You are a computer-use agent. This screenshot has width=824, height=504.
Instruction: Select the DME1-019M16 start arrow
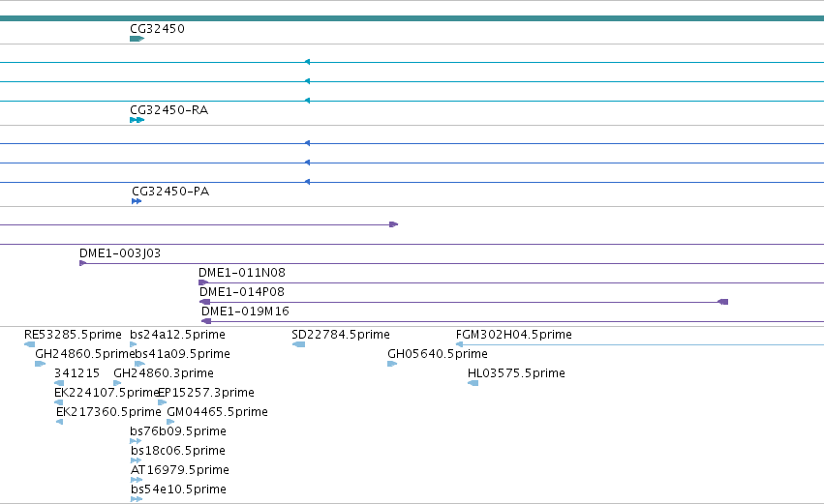pyautogui.click(x=206, y=321)
